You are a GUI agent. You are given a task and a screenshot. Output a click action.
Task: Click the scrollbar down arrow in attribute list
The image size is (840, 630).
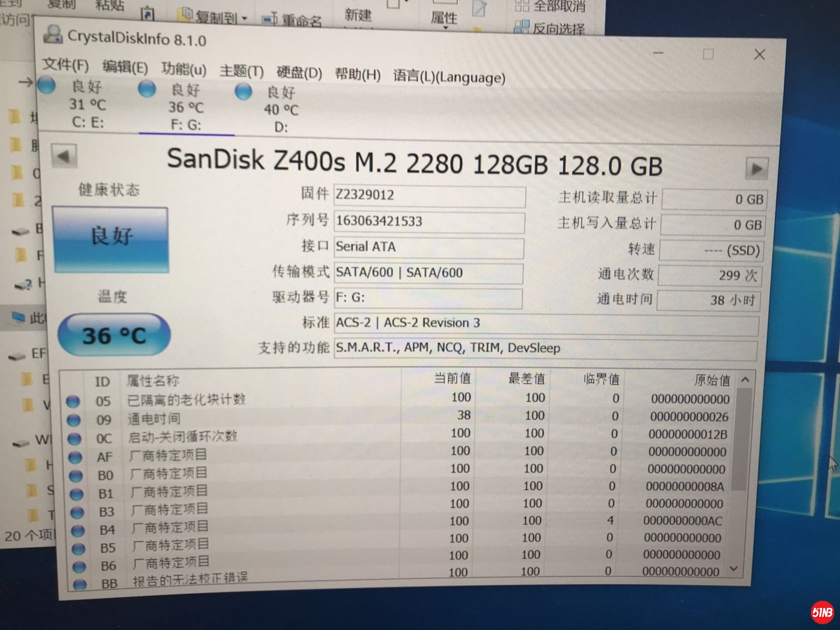[x=734, y=567]
